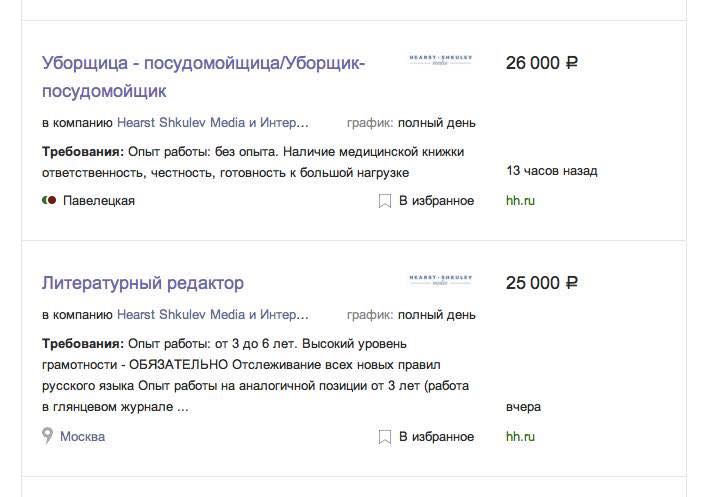710x497 pixels.
Task: Select the Москва location link
Action: (x=82, y=437)
